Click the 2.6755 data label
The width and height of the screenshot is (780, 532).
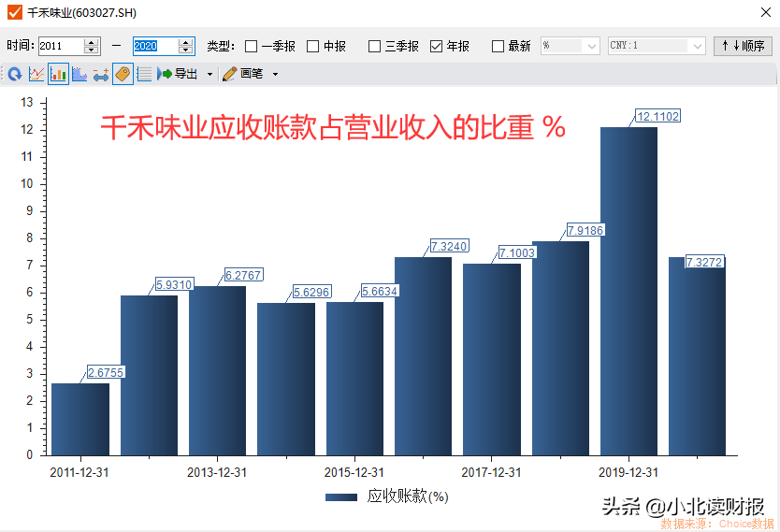(x=106, y=372)
